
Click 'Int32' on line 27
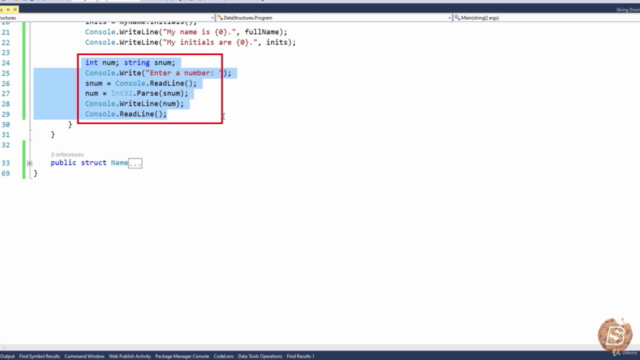pyautogui.click(x=122, y=93)
